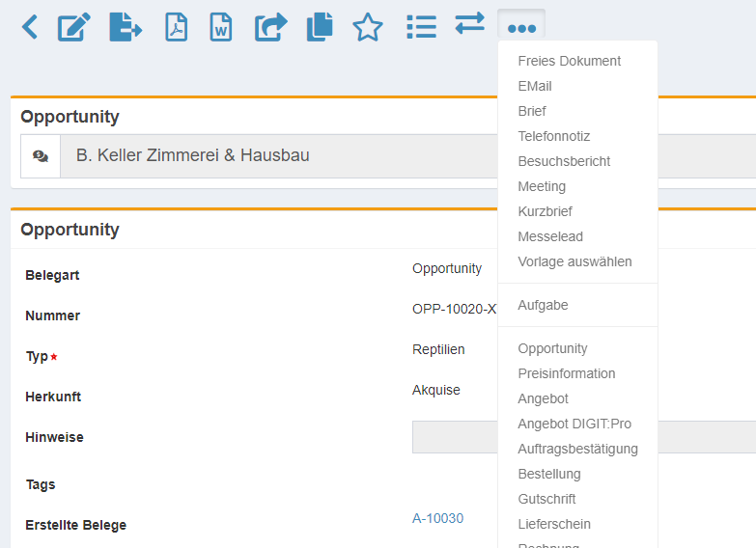Collapse the three dots more menu

tap(521, 28)
